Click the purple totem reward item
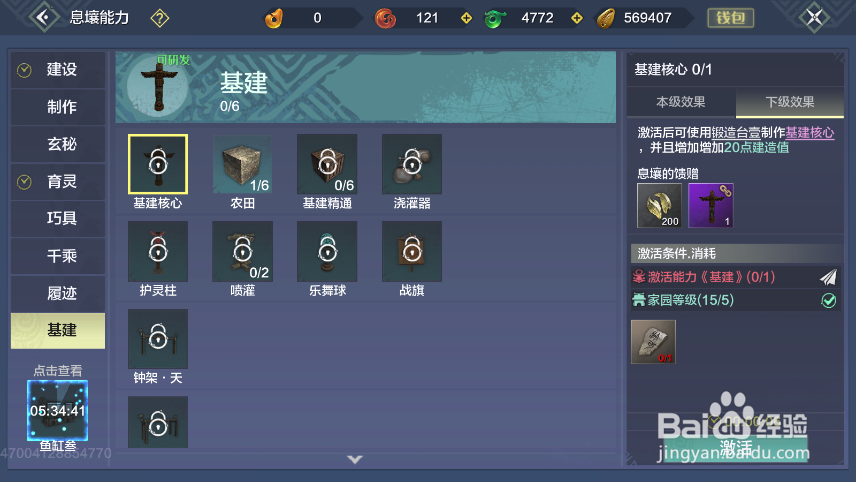The width and height of the screenshot is (856, 482). click(x=711, y=205)
